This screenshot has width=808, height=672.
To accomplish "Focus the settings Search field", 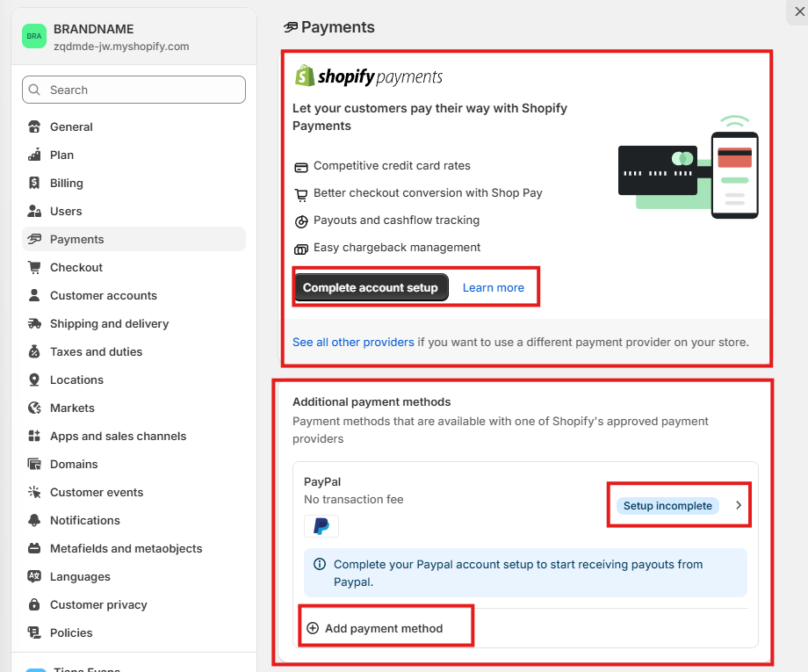I will [134, 90].
